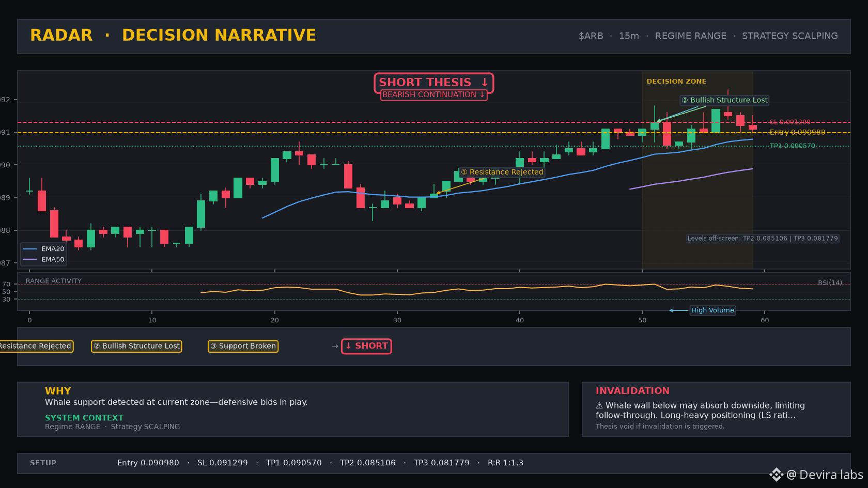Click the $ARB ticker symbol
The width and height of the screenshot is (868, 488).
591,36
